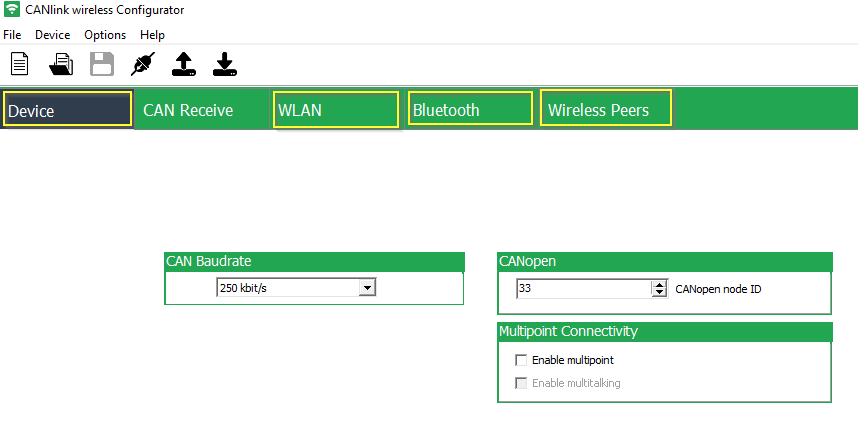Click the CANlink wireless app icon
The image size is (858, 424).
(x=11, y=10)
